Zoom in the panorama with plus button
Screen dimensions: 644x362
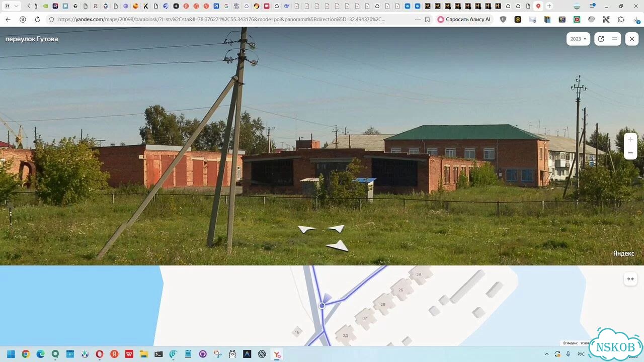[x=630, y=139]
